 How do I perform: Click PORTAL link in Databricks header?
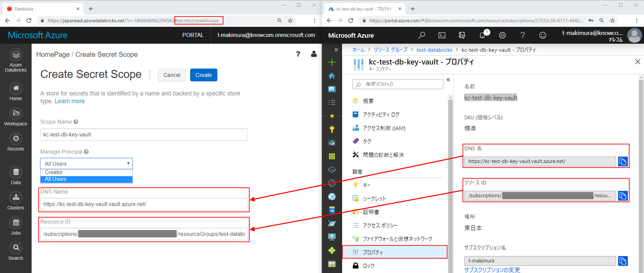pos(193,35)
